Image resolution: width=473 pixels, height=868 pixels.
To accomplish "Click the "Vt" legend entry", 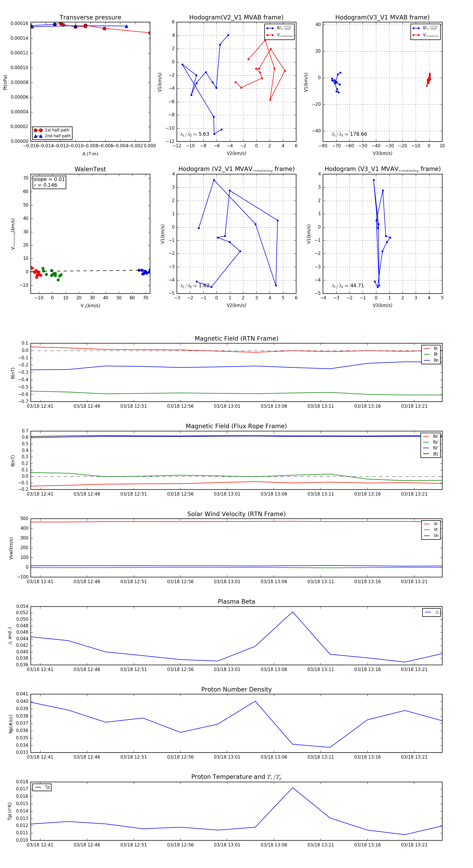I will (431, 530).
